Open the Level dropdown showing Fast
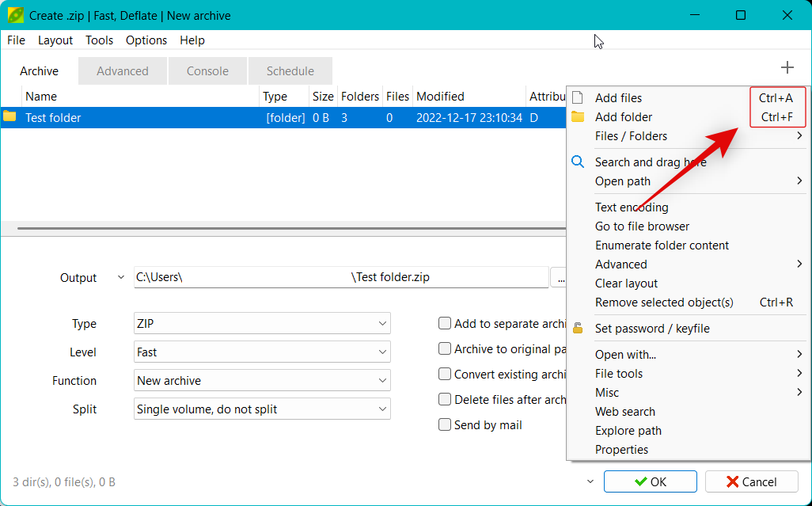The width and height of the screenshot is (812, 506). (262, 352)
